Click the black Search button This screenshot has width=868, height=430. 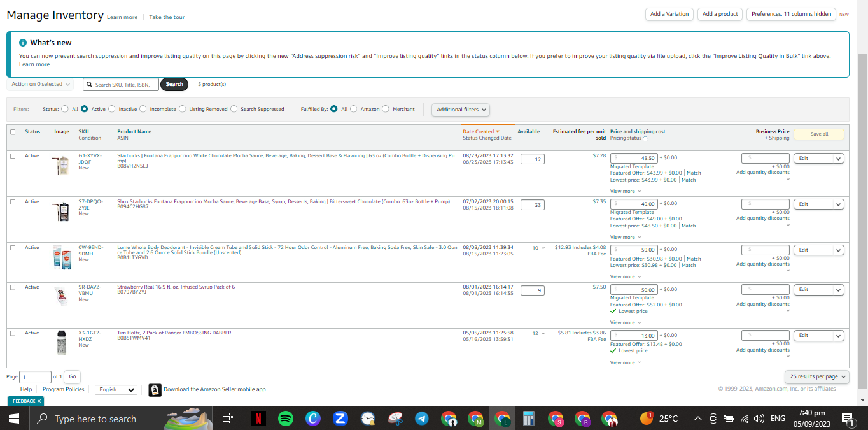174,84
